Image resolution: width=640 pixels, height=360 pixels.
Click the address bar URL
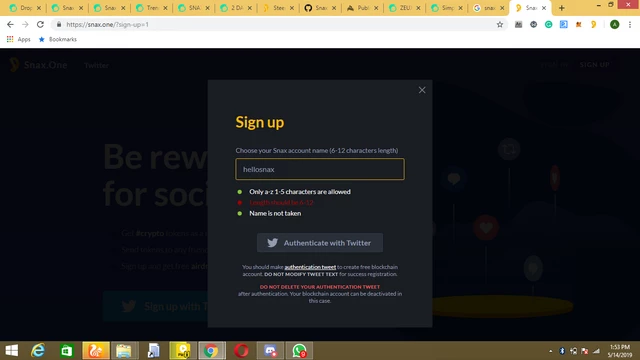(107, 24)
